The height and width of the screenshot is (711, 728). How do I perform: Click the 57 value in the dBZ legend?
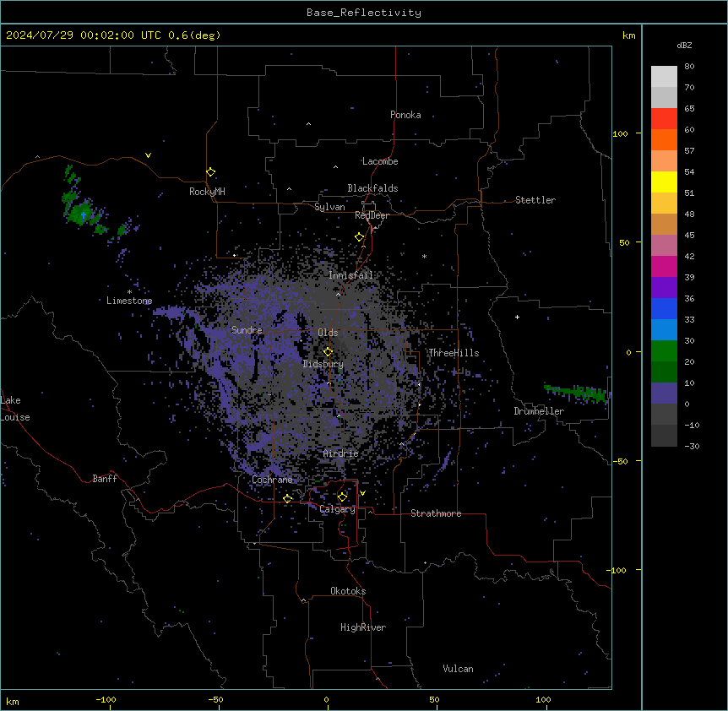689,150
